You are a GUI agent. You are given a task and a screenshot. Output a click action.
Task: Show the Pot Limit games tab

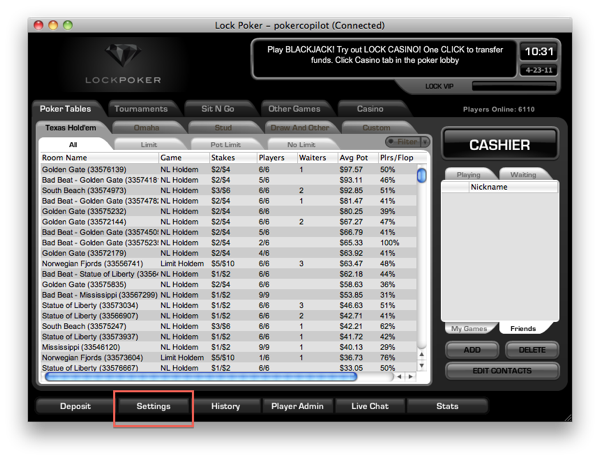pyautogui.click(x=225, y=145)
